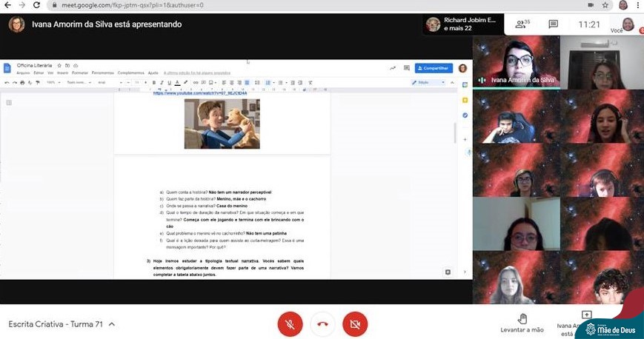Click the browser bookmark star icon
Viewport: 644px width, 339px height.
click(x=606, y=5)
